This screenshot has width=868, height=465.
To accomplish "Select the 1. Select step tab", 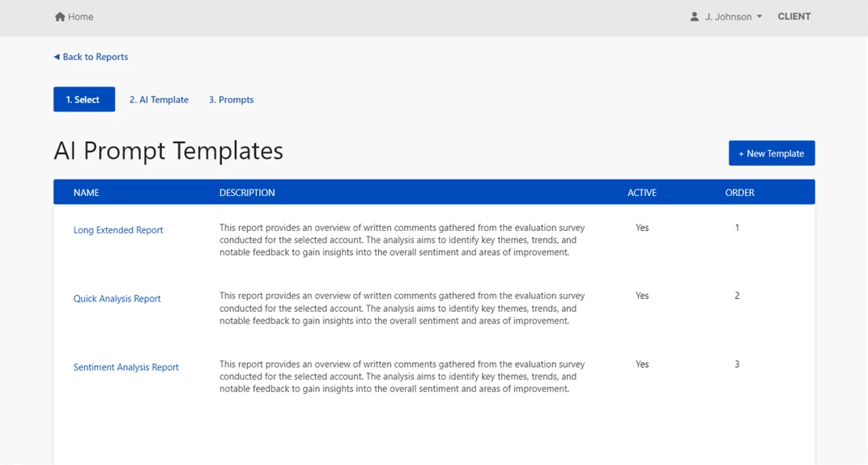I will pyautogui.click(x=84, y=100).
